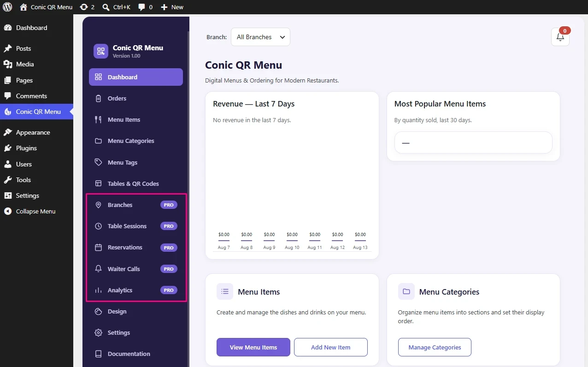Screen dimensions: 588x367
Task: Click the Menu Categories card folder icon
Action: pyautogui.click(x=406, y=291)
